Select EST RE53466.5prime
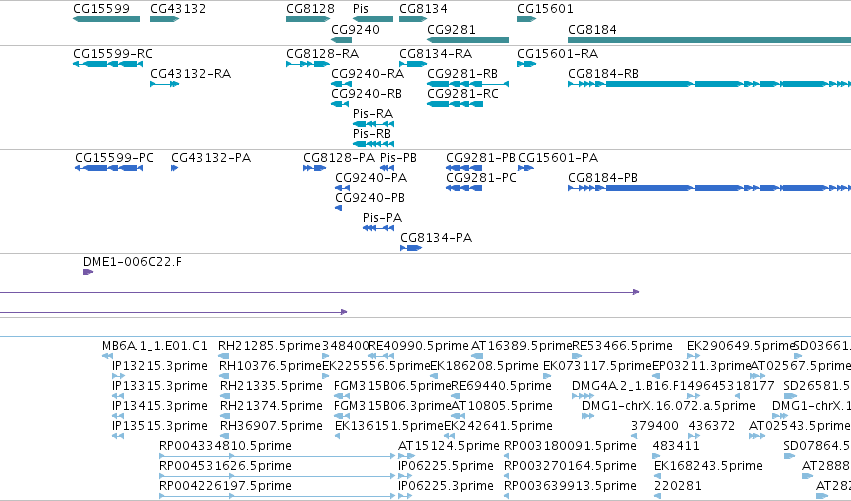The height and width of the screenshot is (501, 851). click(577, 357)
